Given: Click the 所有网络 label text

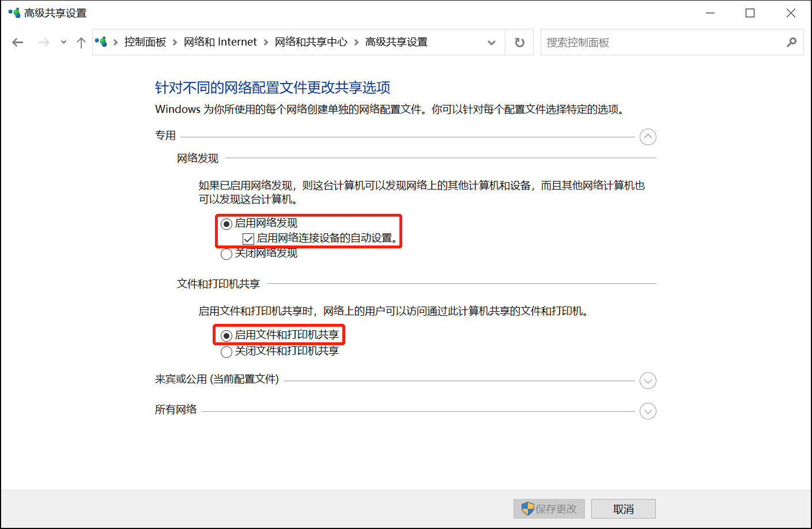Looking at the screenshot, I should pyautogui.click(x=176, y=409).
